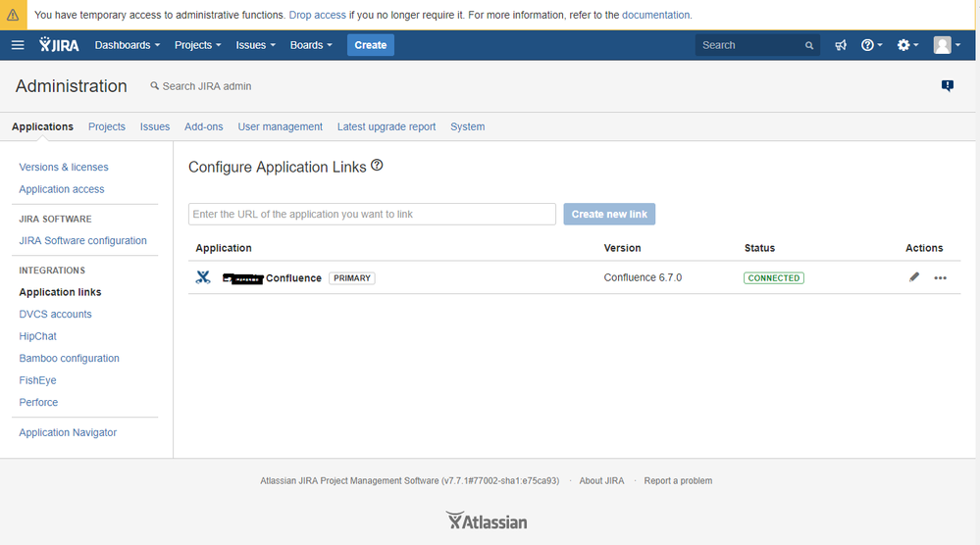The image size is (980, 545).
Task: Switch to the Issues admin tab
Action: 155,126
